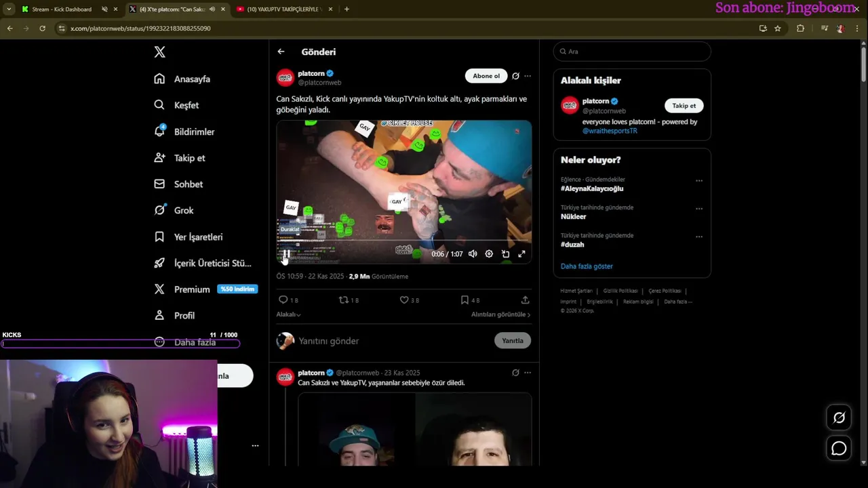Image resolution: width=868 pixels, height=488 pixels.
Task: Open the browser extensions menu
Action: point(800,28)
